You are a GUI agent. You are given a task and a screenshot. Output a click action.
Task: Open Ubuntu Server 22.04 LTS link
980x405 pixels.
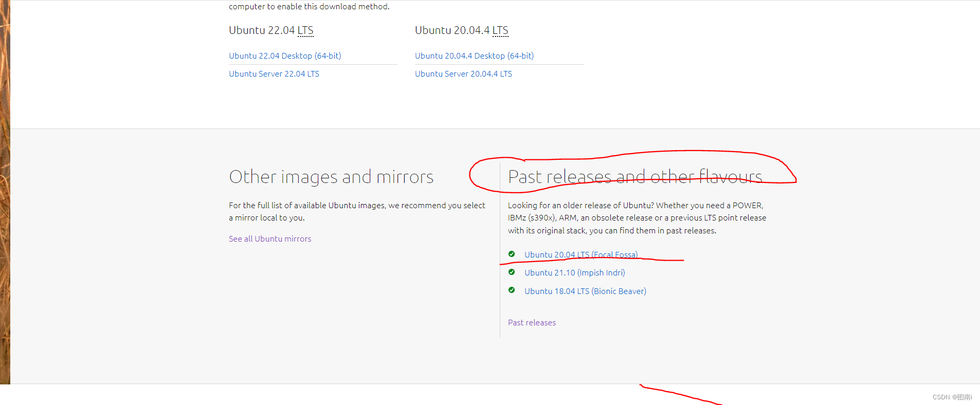pos(274,73)
